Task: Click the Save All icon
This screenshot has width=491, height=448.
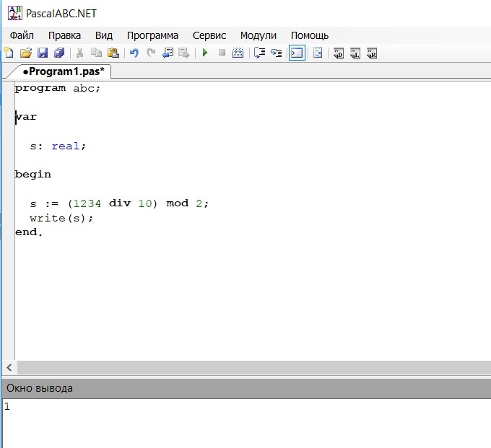Action: tap(59, 53)
